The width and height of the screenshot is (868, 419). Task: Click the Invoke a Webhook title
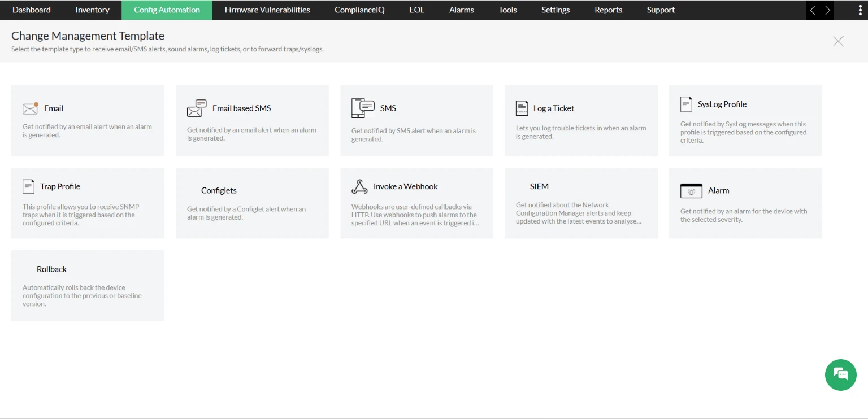coord(406,186)
